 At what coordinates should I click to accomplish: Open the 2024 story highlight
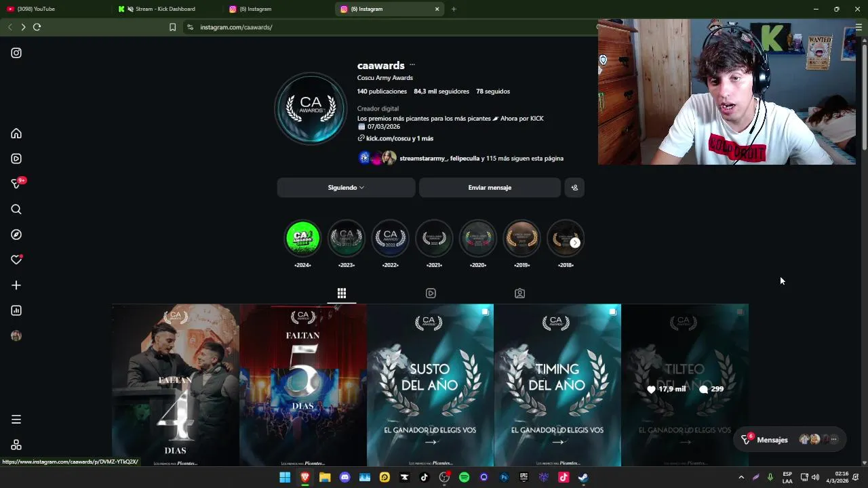click(302, 239)
